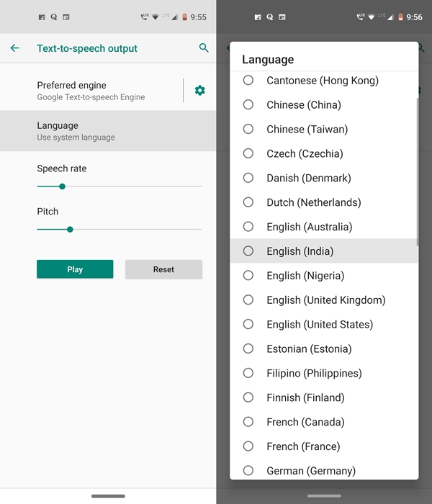Viewport: 432px width, 504px height.
Task: Choose French (Canada) option
Action: 324,422
